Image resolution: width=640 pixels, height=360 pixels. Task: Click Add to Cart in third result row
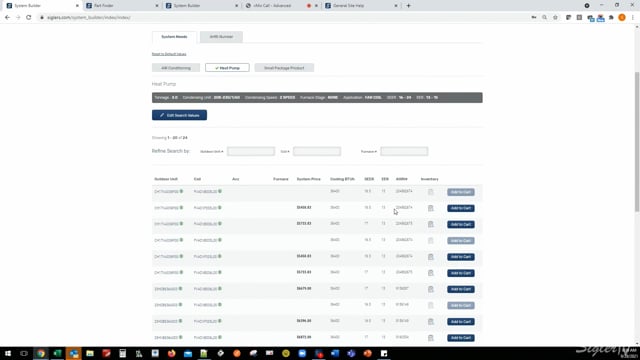point(461,224)
